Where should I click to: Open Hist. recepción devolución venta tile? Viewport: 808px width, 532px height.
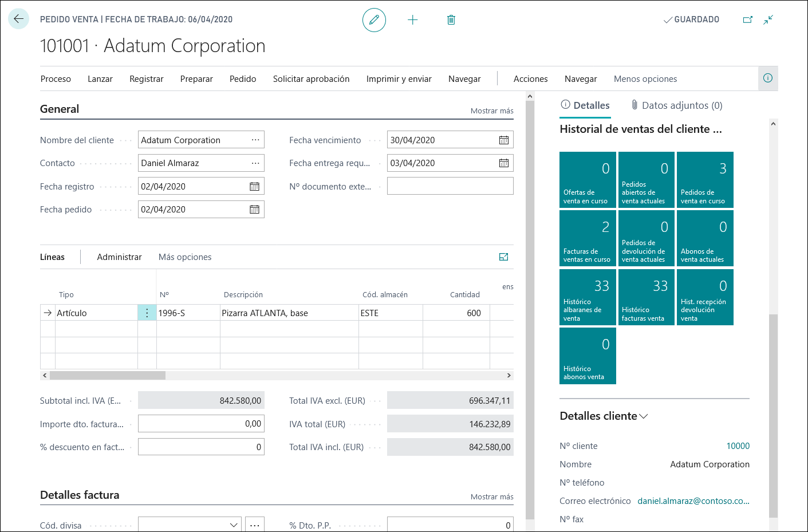click(x=705, y=297)
